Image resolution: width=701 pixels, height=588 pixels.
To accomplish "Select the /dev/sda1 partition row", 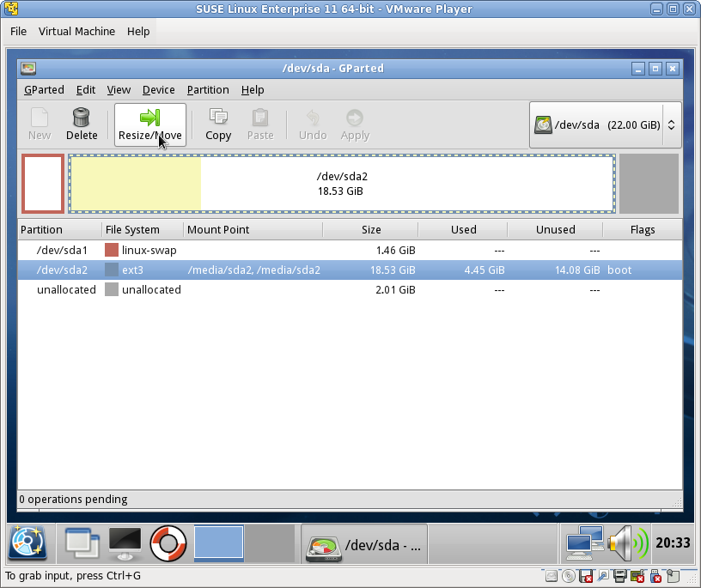I will point(350,250).
